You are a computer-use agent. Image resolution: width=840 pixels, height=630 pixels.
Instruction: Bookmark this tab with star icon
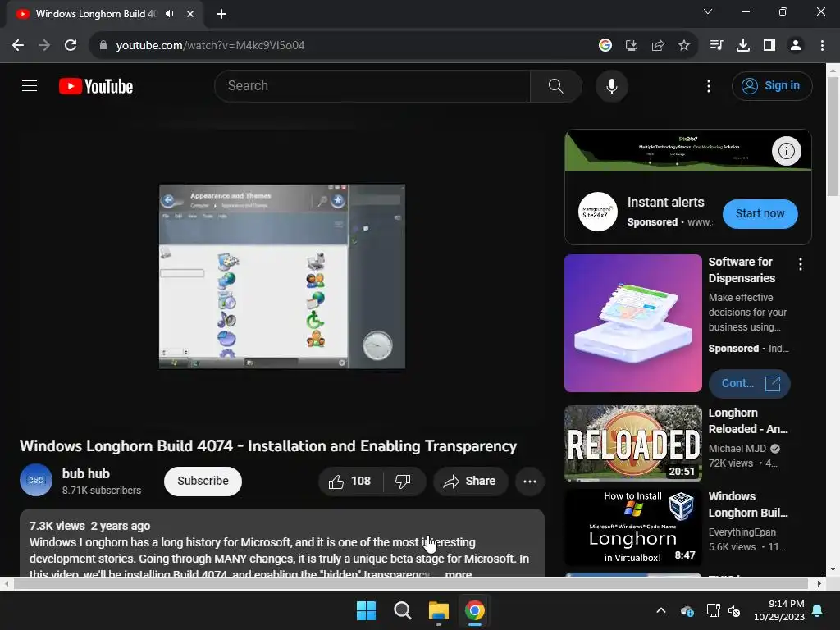click(683, 45)
